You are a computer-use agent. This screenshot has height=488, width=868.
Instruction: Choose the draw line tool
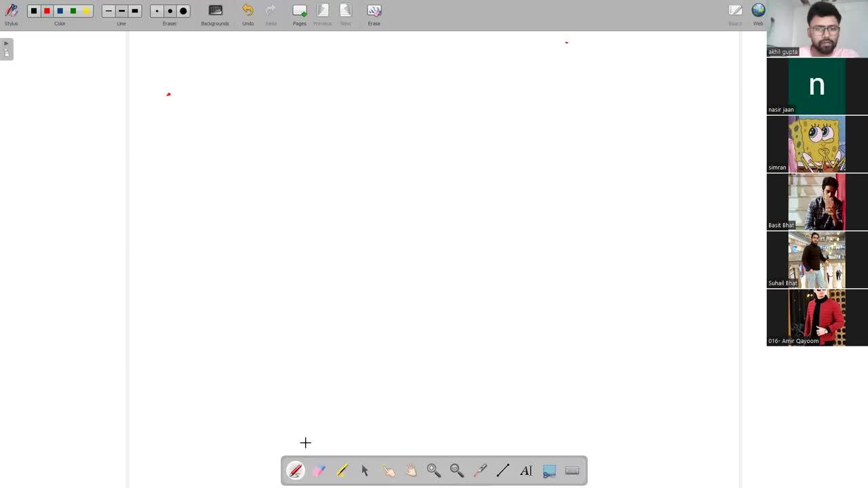[502, 470]
